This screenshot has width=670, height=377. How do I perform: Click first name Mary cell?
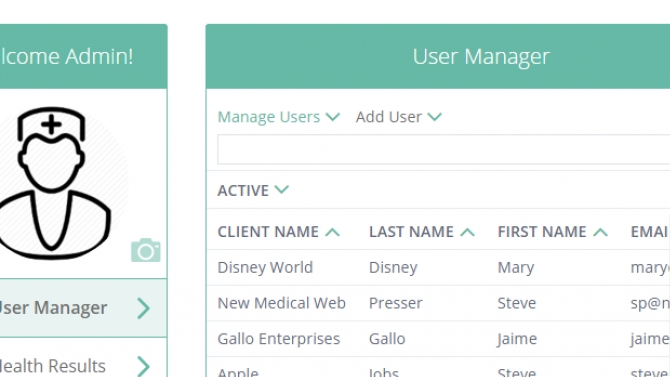[x=516, y=268]
